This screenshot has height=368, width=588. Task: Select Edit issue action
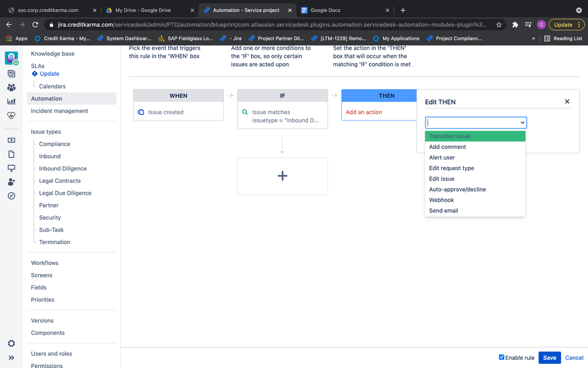coord(475,179)
